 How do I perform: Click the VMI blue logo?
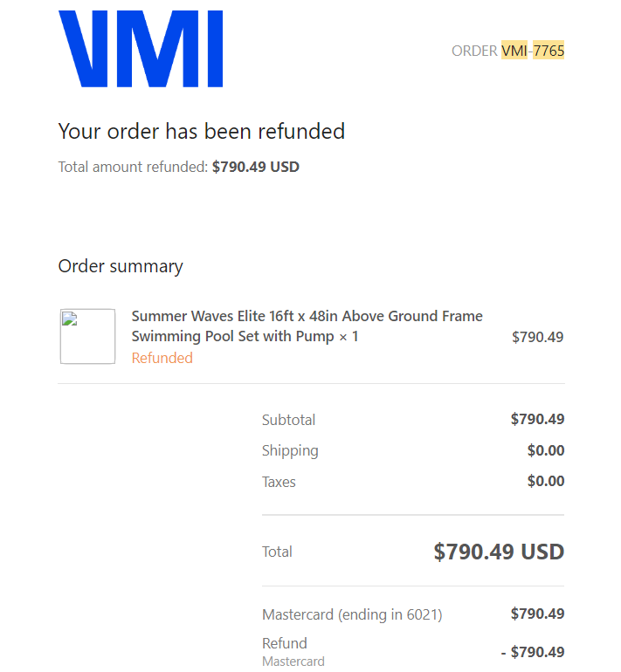(141, 49)
